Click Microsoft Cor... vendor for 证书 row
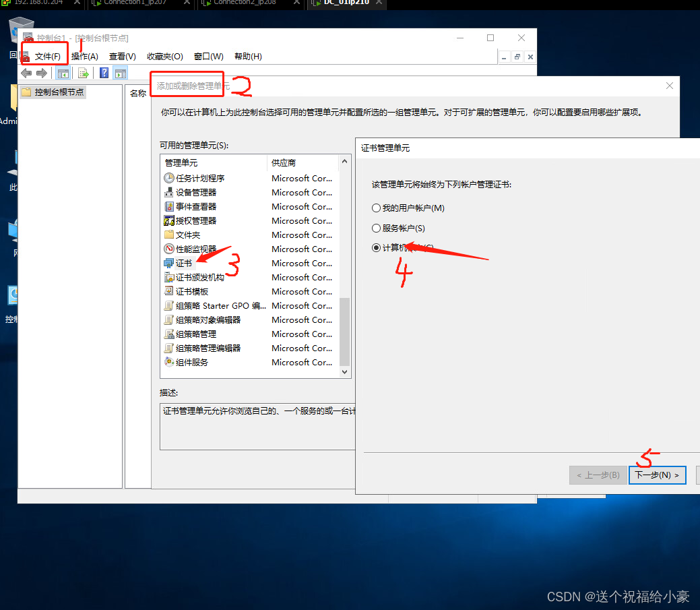 point(302,264)
